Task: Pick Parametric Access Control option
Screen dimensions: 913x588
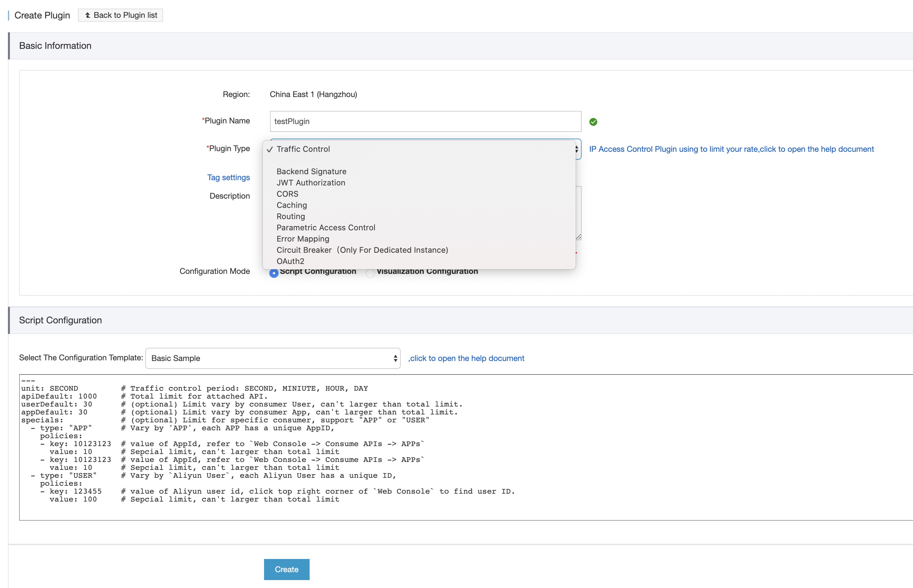Action: pos(326,228)
